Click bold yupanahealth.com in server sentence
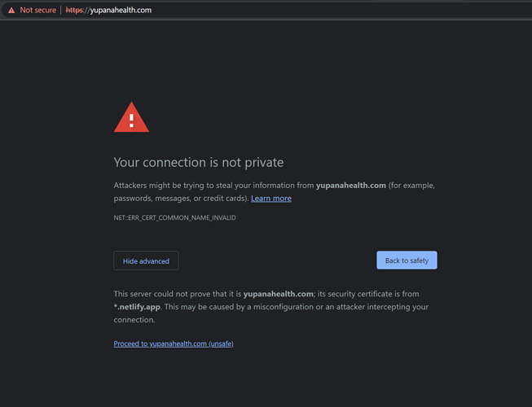The image size is (532, 407). point(278,294)
